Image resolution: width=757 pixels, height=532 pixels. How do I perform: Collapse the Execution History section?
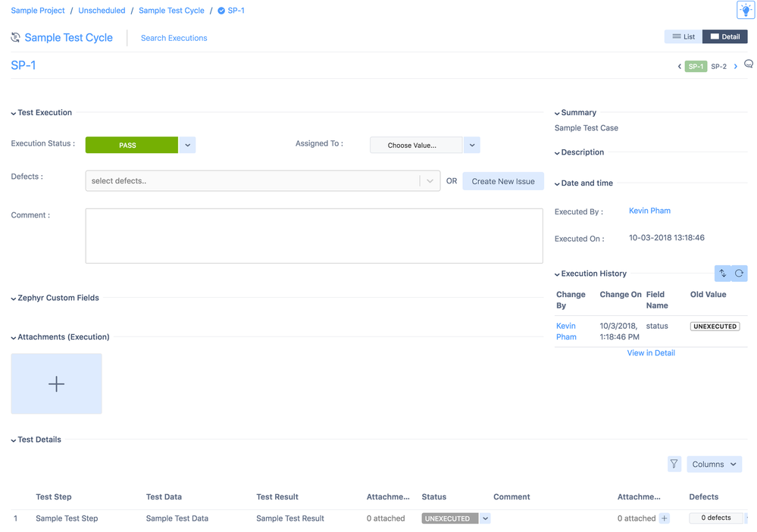[x=557, y=274]
